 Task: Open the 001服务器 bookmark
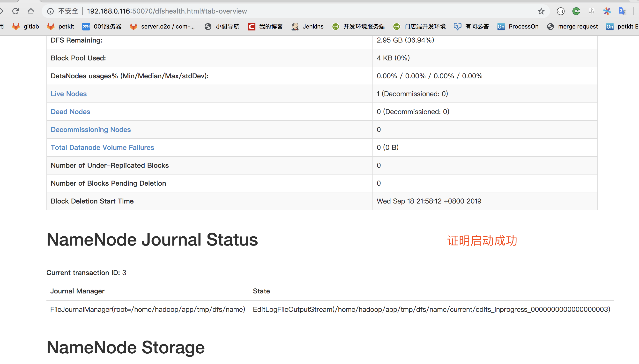click(102, 27)
